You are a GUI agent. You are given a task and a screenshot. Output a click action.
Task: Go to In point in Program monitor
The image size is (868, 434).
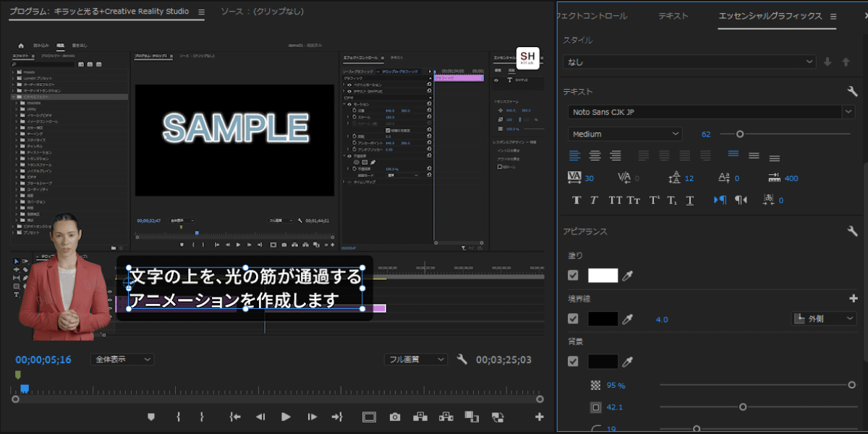(235, 417)
